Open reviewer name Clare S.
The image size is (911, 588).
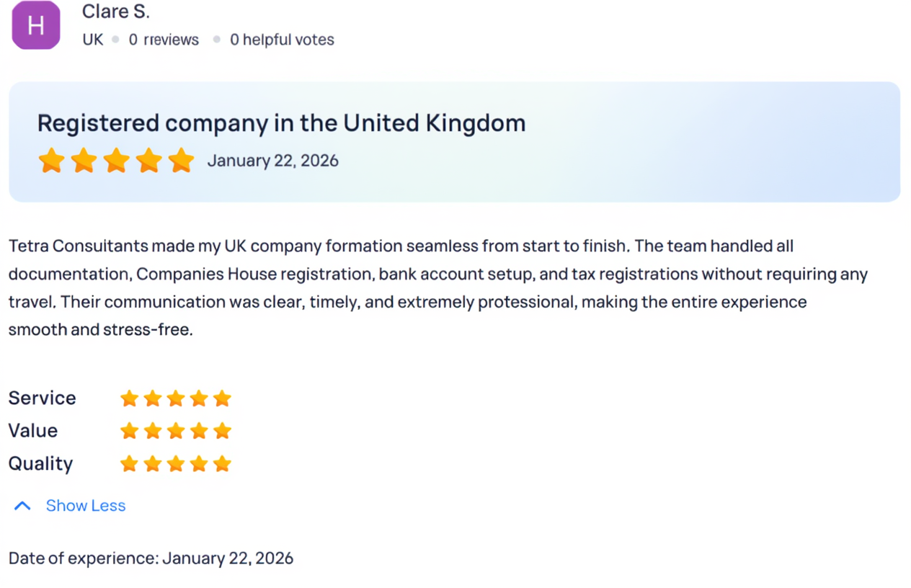(115, 12)
